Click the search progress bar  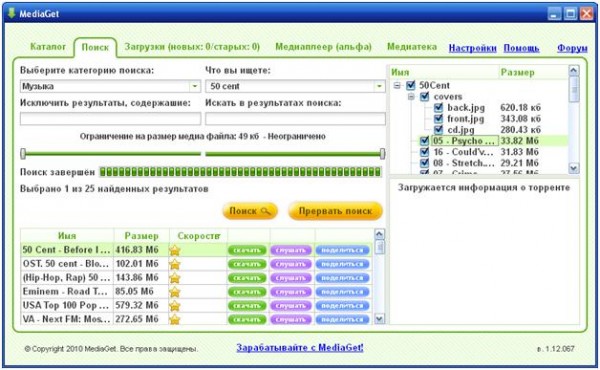(240, 172)
